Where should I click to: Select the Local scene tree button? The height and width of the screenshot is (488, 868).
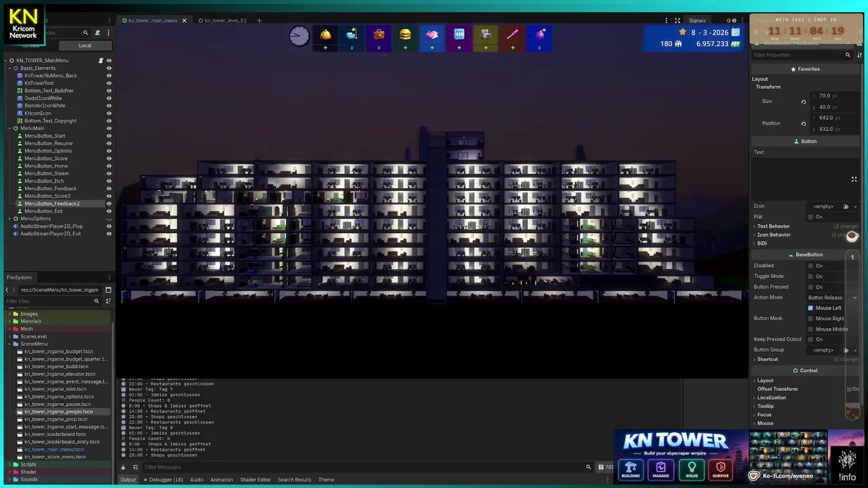[85, 45]
